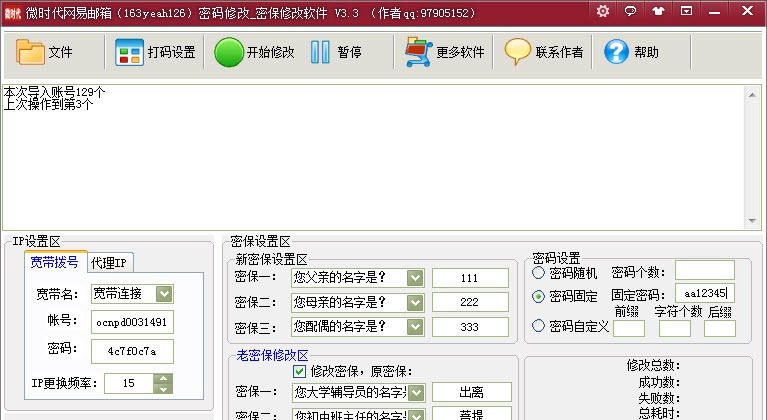This screenshot has height=420, width=767.
Task: Minimize the window
Action: pos(715,11)
